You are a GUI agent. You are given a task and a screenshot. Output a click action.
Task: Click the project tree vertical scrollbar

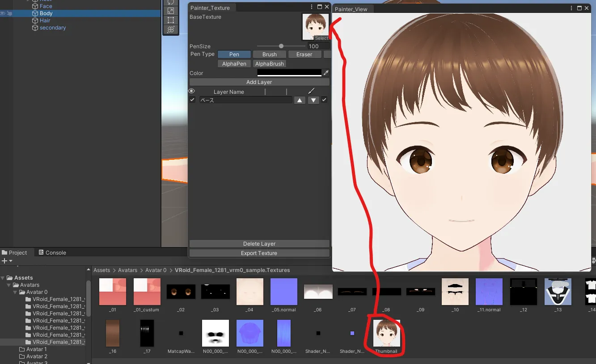pyautogui.click(x=88, y=298)
